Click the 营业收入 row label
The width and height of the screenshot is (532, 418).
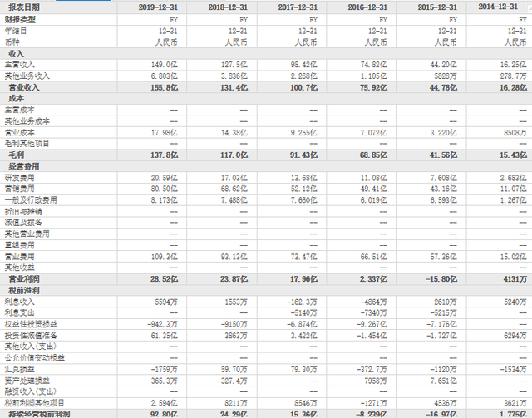24,87
